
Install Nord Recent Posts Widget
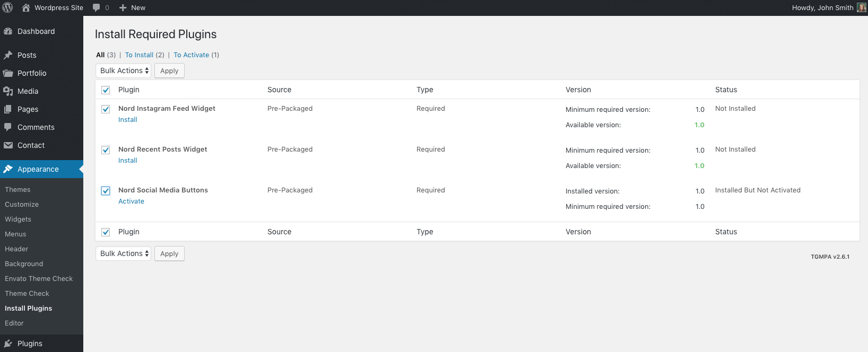[128, 161]
